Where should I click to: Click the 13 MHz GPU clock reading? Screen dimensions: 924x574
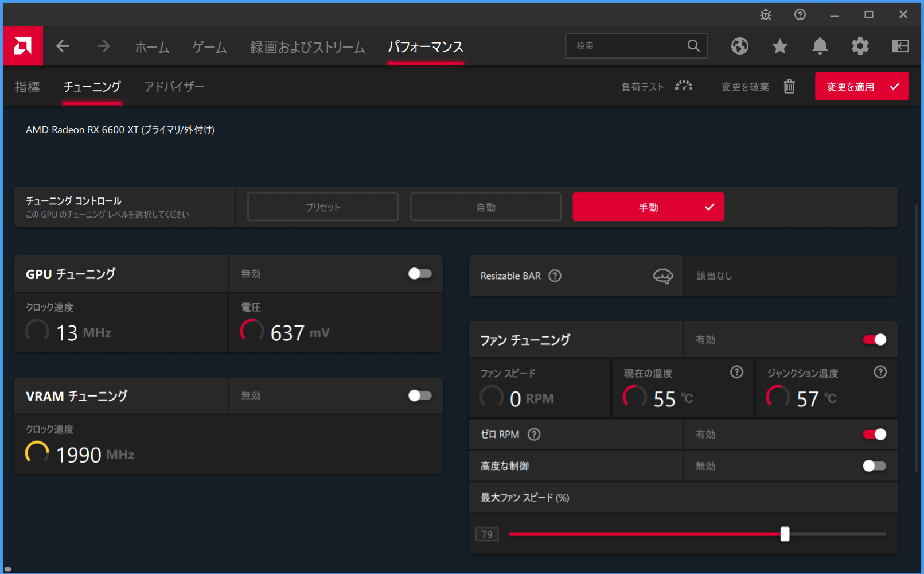84,332
